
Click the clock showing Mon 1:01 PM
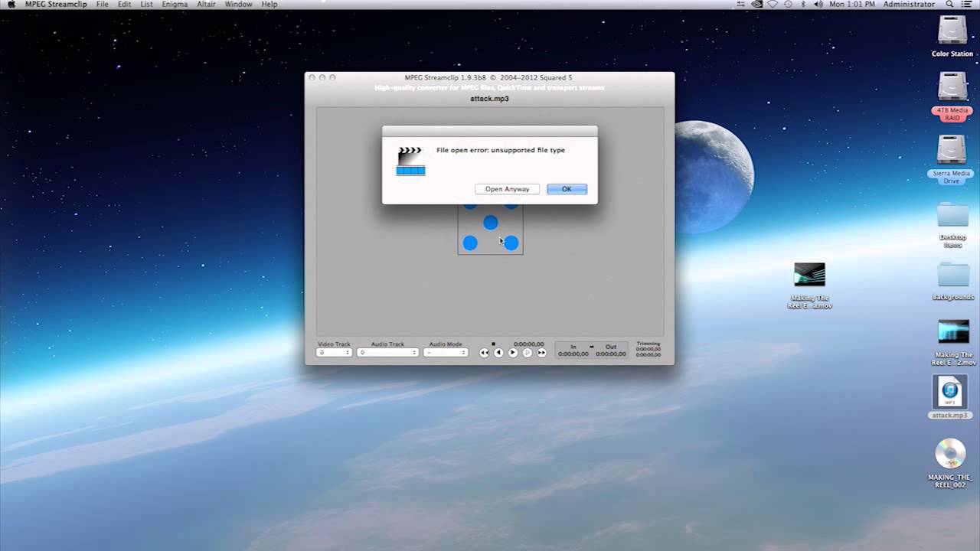point(852,5)
